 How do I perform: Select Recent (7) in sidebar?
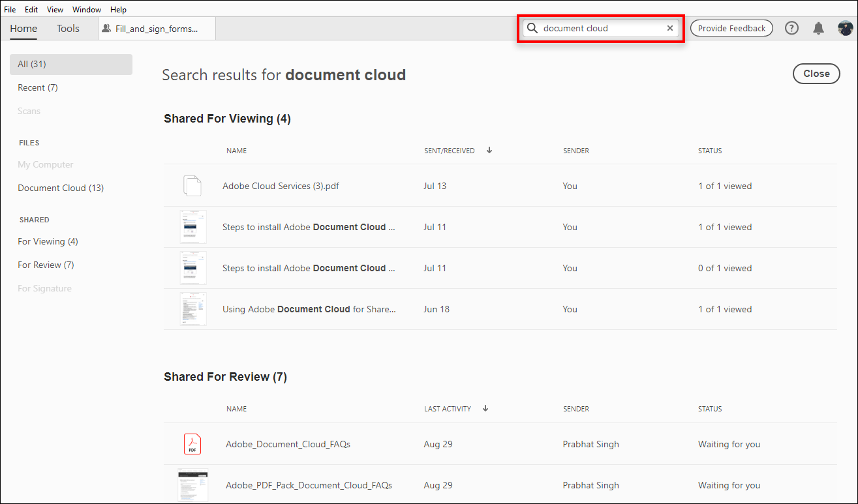coord(38,87)
